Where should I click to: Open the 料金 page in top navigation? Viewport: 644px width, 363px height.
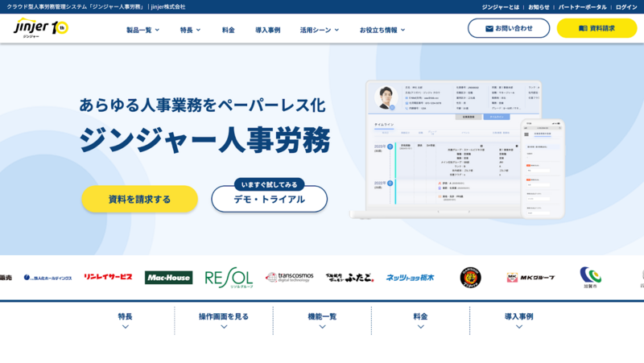click(x=229, y=30)
